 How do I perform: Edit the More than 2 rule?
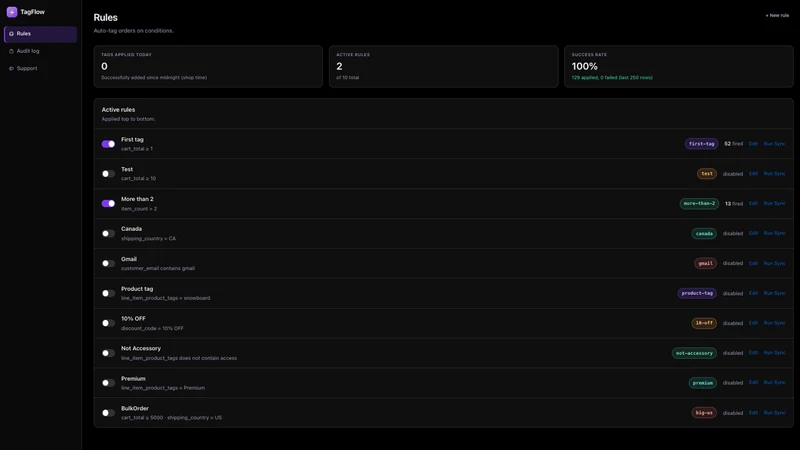753,204
